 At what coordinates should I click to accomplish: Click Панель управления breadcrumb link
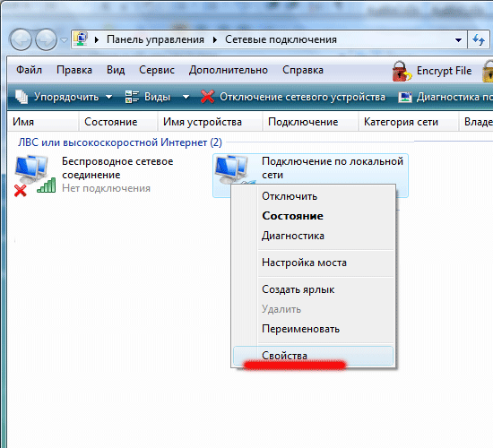pos(155,39)
